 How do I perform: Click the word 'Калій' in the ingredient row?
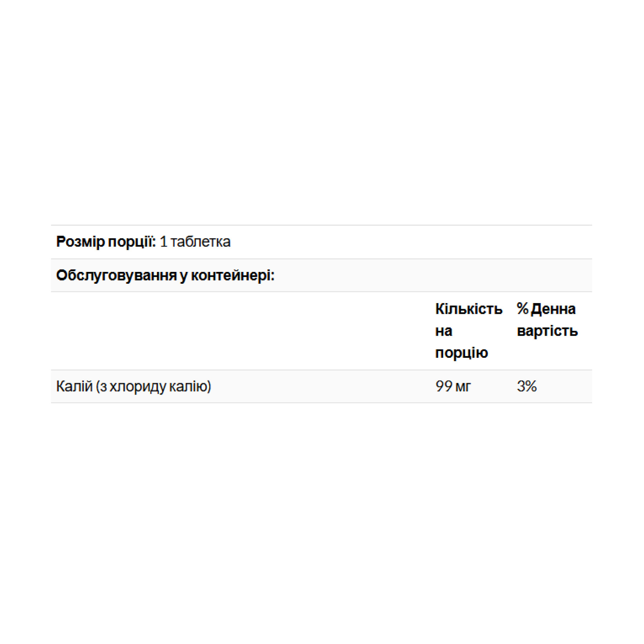[74, 386]
